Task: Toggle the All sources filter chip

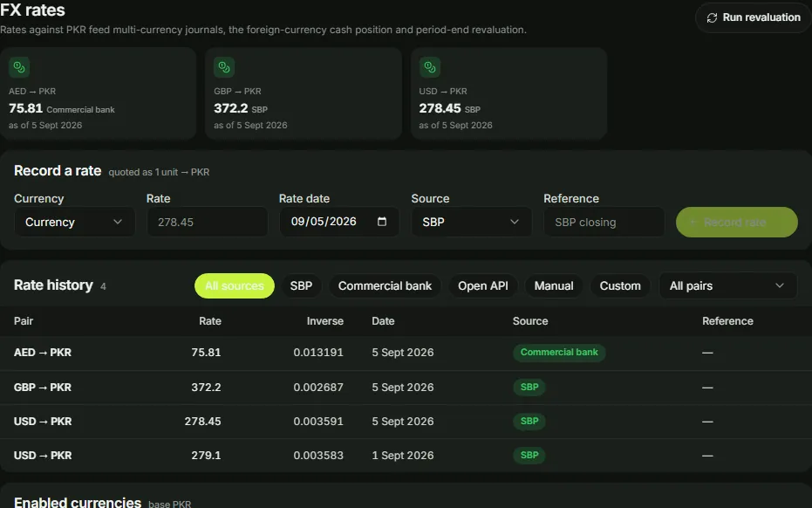Action: 234,286
